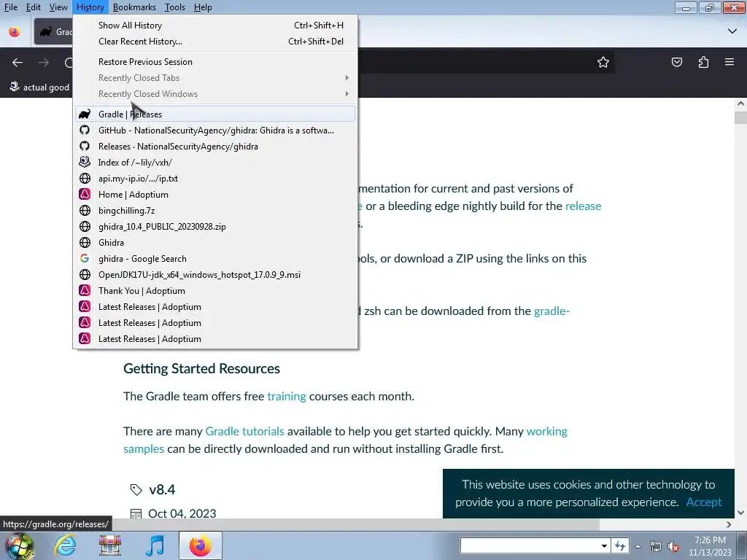Open OpenJDK17U-jdk msi history entry

(215, 275)
